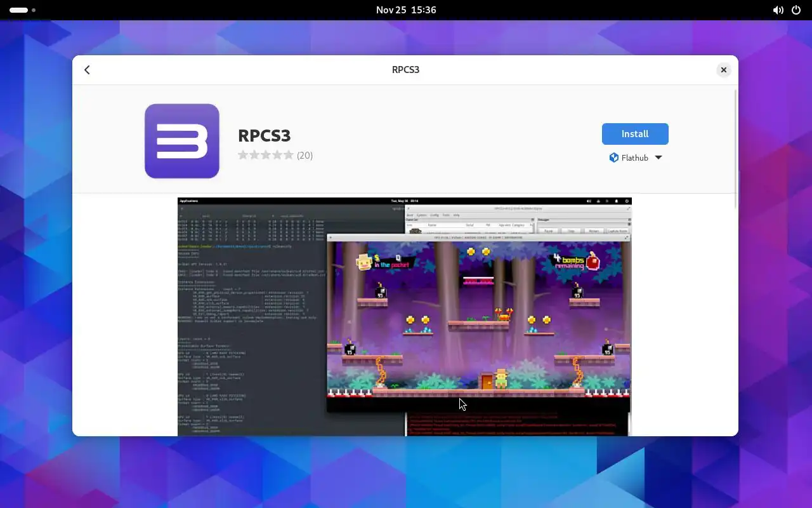The width and height of the screenshot is (812, 508).
Task: Open the RPCS3 screenshot preview
Action: click(x=405, y=317)
